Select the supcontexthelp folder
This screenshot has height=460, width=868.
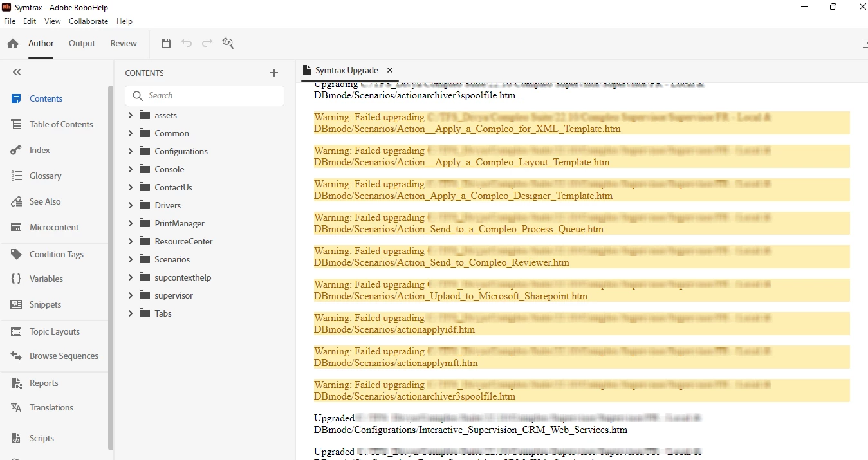pyautogui.click(x=183, y=277)
